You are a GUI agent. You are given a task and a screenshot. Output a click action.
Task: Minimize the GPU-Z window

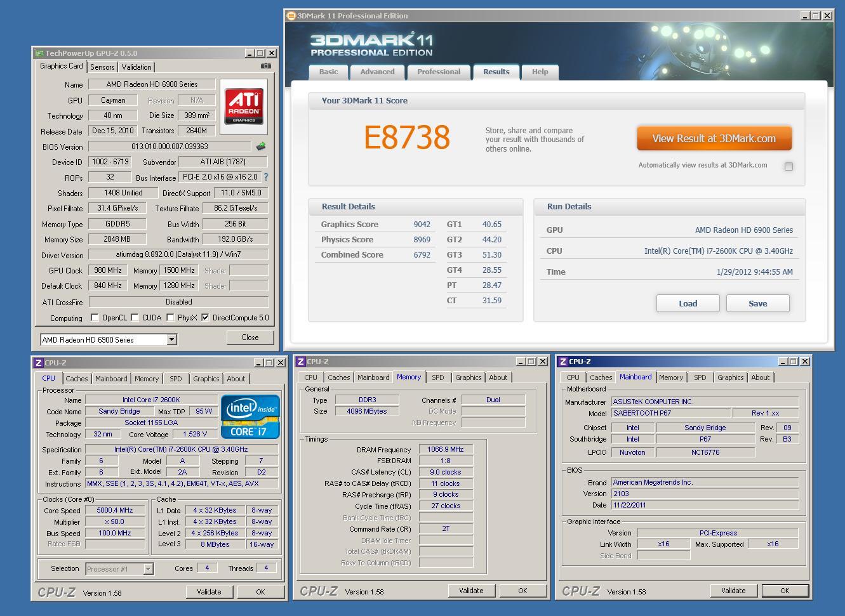click(250, 53)
